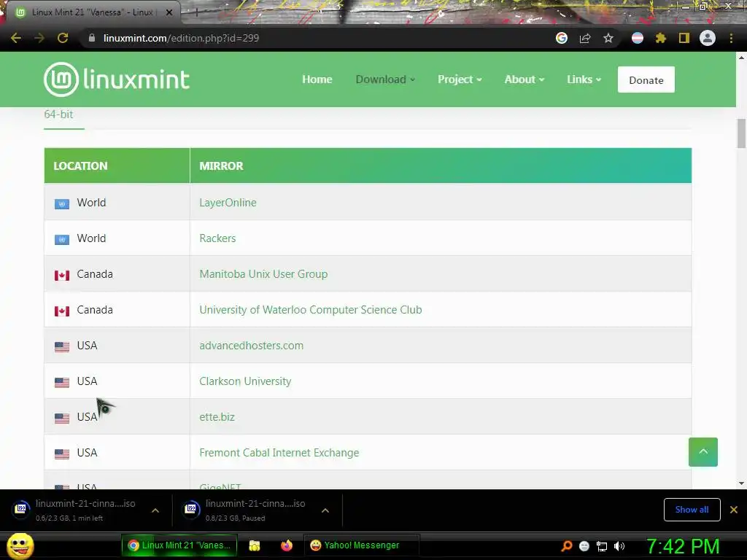Reload the Linux Mint page

63,38
